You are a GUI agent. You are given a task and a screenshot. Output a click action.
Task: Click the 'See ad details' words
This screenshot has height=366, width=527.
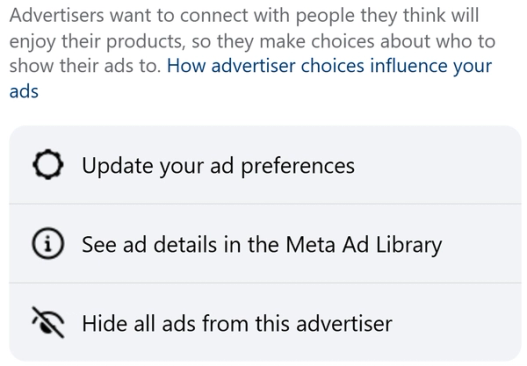pyautogui.click(x=149, y=244)
